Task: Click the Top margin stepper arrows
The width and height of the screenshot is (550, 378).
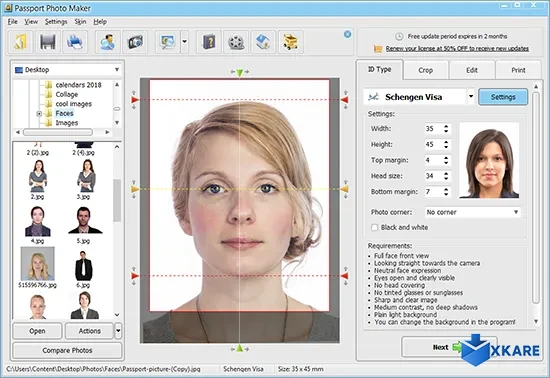Action: point(446,160)
